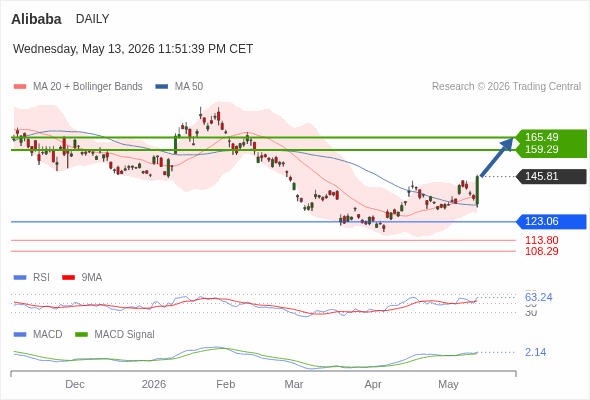Image resolution: width=590 pixels, height=400 pixels.
Task: Click the red 9MA legend marker
Action: pyautogui.click(x=68, y=278)
